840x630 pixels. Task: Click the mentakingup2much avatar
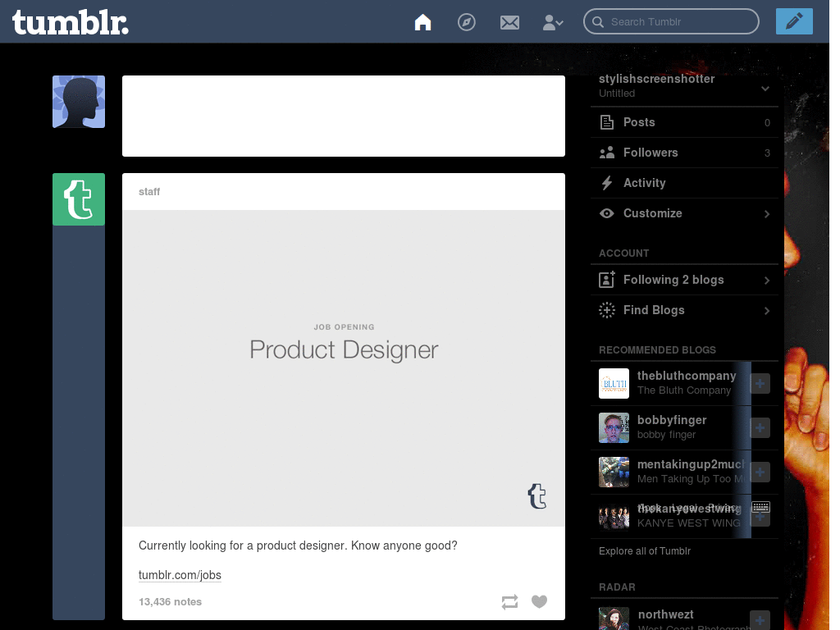(614, 472)
